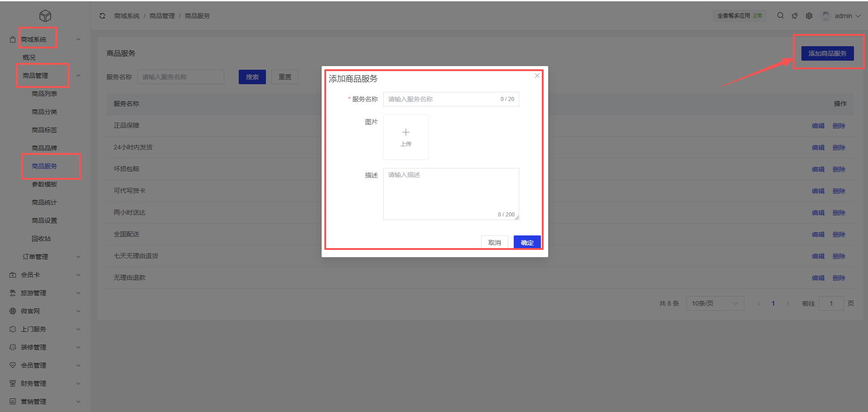Click the cube logo at top left
This screenshot has width=868, height=412.
pyautogui.click(x=45, y=16)
